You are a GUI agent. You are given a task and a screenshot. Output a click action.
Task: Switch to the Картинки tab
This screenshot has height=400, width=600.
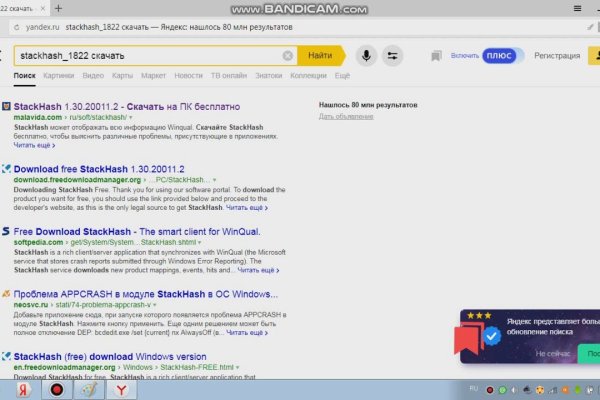[x=58, y=75]
